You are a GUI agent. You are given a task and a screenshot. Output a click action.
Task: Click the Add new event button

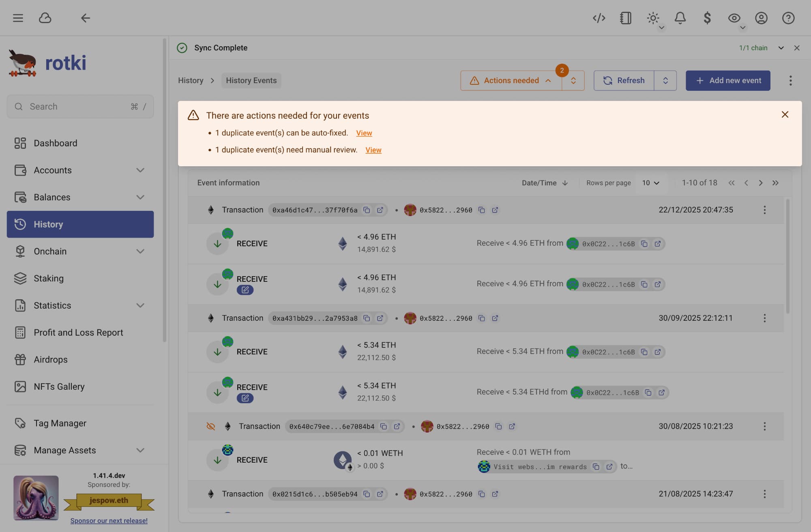point(728,80)
